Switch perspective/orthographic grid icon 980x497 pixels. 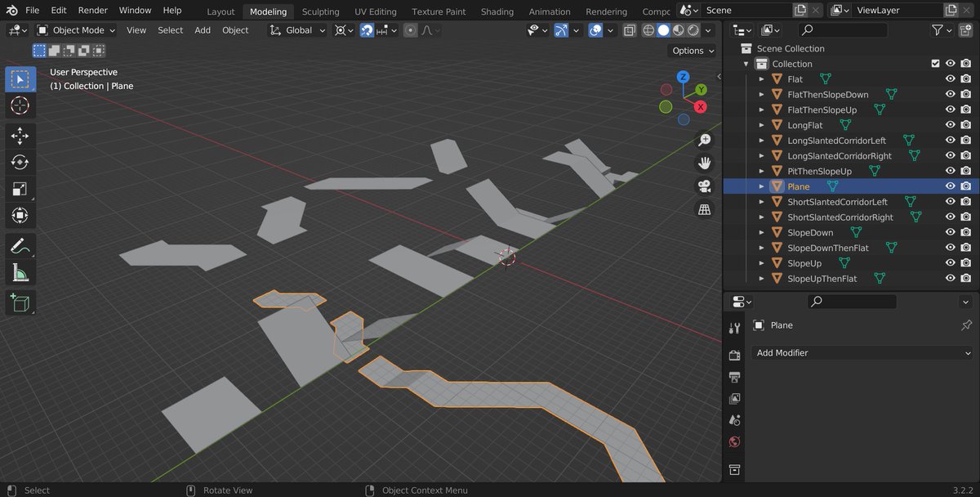pyautogui.click(x=704, y=210)
